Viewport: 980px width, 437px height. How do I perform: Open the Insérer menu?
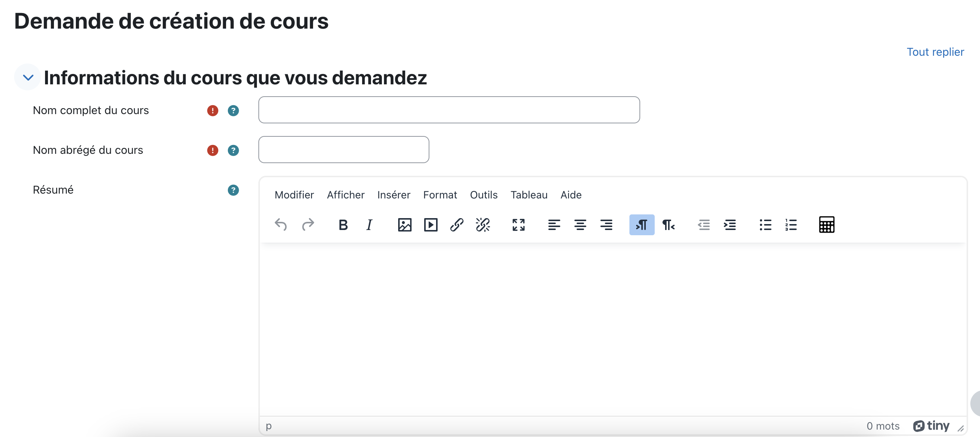pyautogui.click(x=394, y=195)
